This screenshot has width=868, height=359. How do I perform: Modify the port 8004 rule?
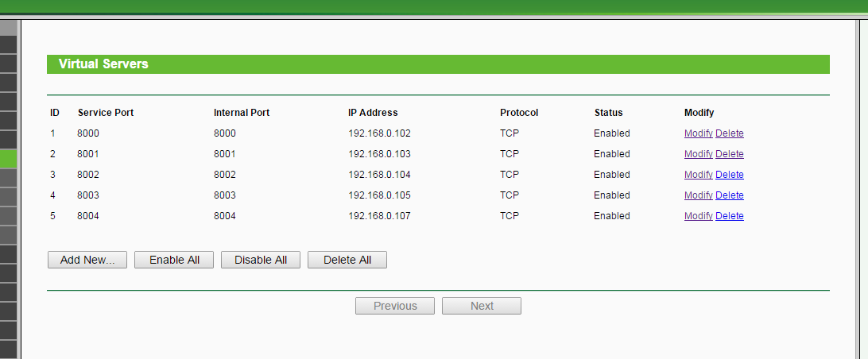point(698,216)
